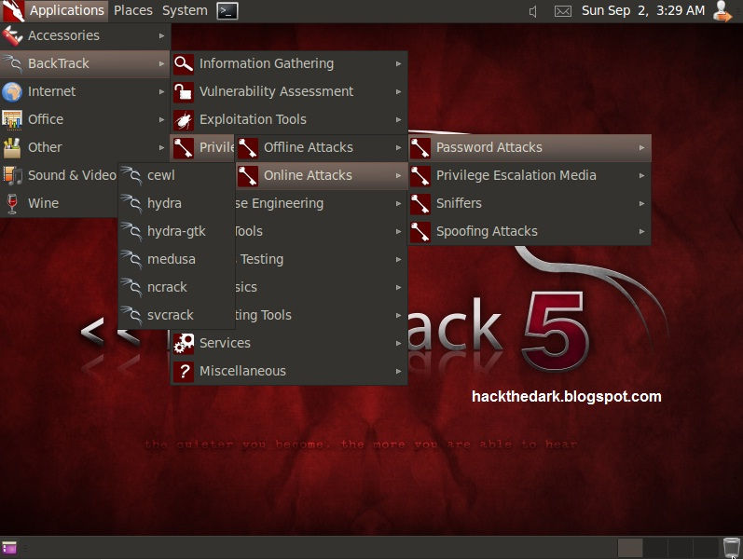743x560 pixels.
Task: Expand Office submenu arrow
Action: click(161, 119)
